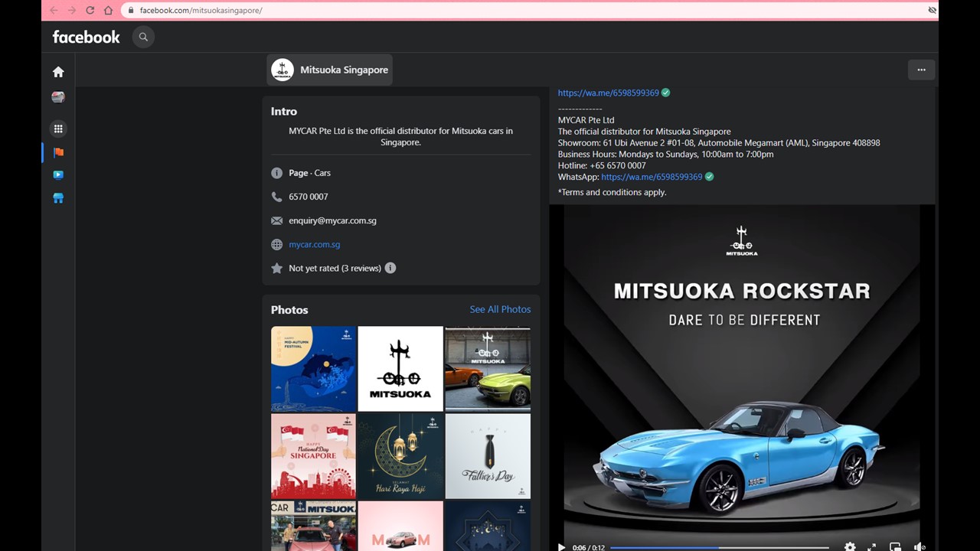Image resolution: width=980 pixels, height=551 pixels.
Task: Select the orange Pages flag icon
Action: (58, 152)
